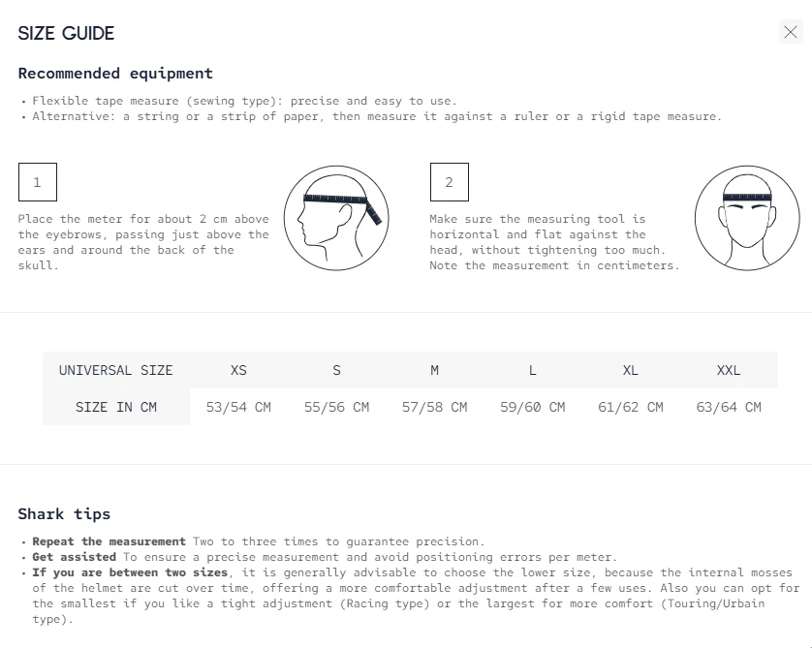Click the 57/58 CM measurement cell
Image resolution: width=812 pixels, height=648 pixels.
(x=435, y=407)
